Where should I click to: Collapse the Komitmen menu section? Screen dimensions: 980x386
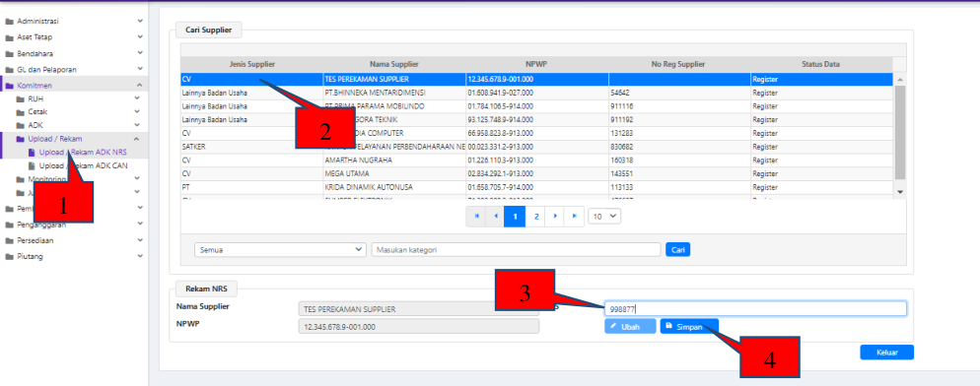click(x=139, y=86)
